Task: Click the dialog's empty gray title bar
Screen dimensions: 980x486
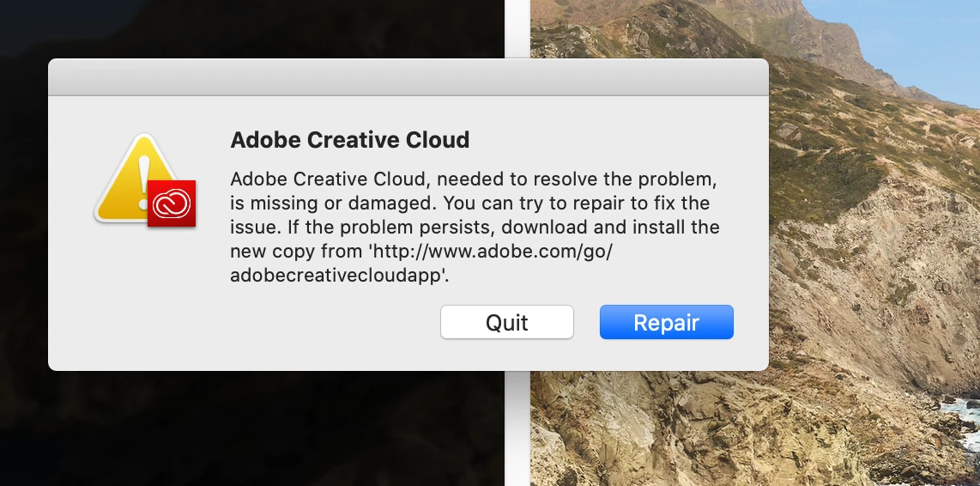Action: [x=408, y=77]
